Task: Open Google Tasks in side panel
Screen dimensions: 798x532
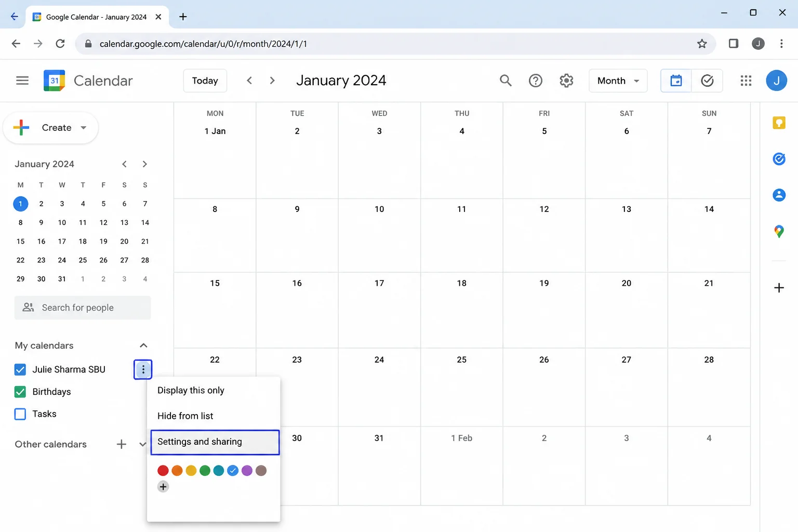Action: coord(779,159)
